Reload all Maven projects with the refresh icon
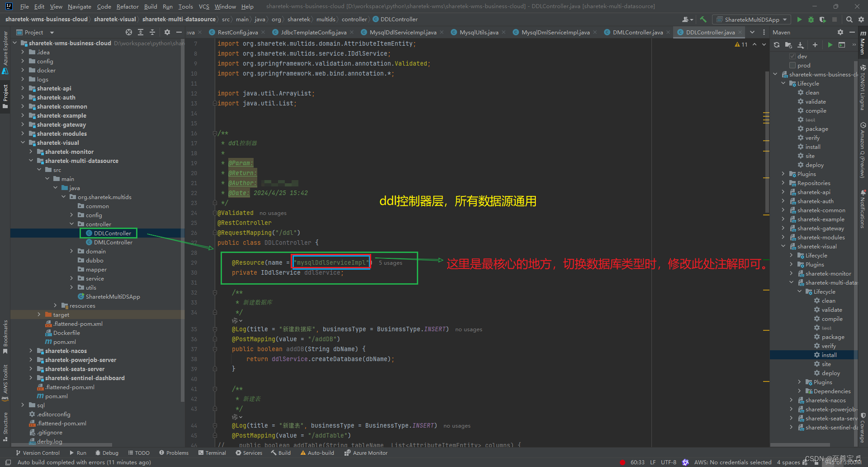 pyautogui.click(x=777, y=45)
